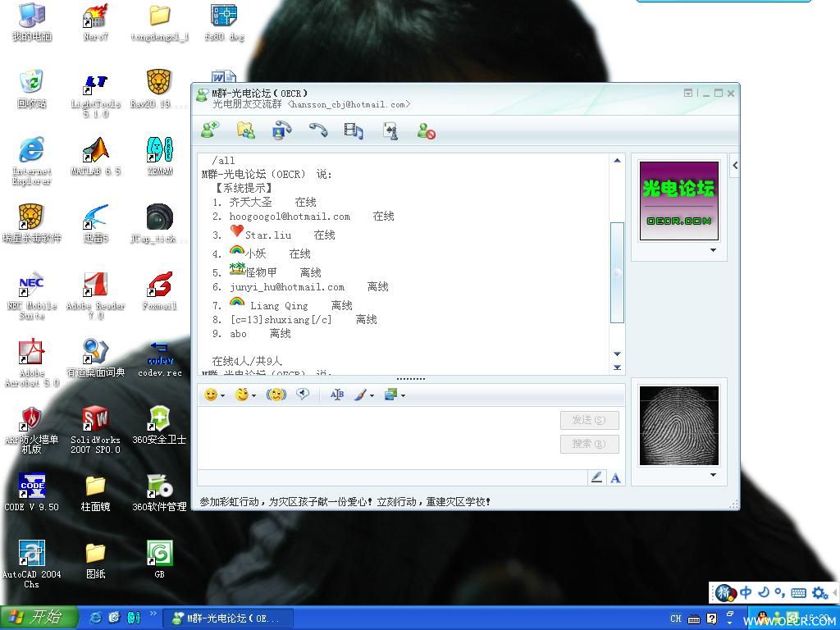Select the 柱面镜 folder icon

click(x=95, y=492)
